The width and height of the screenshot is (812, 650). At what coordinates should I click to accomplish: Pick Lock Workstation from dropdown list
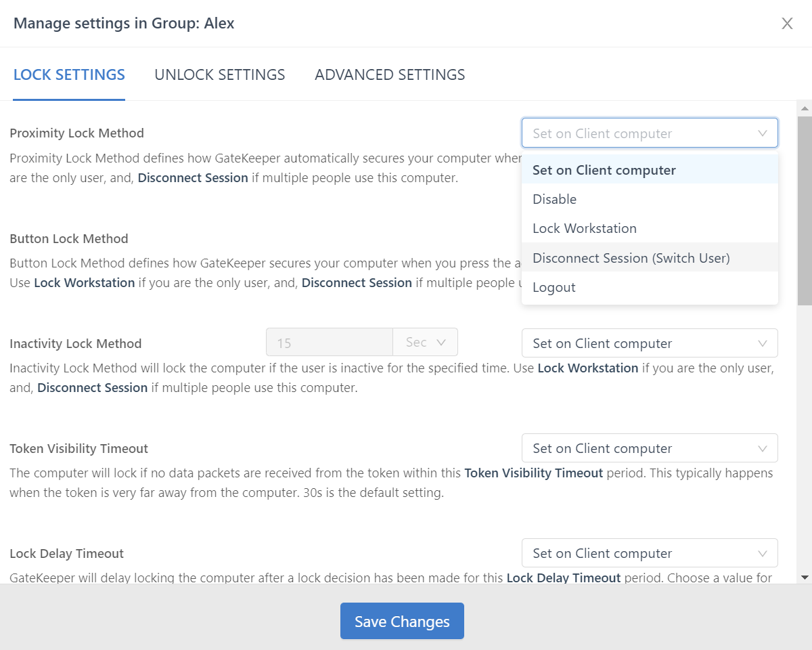pyautogui.click(x=585, y=228)
